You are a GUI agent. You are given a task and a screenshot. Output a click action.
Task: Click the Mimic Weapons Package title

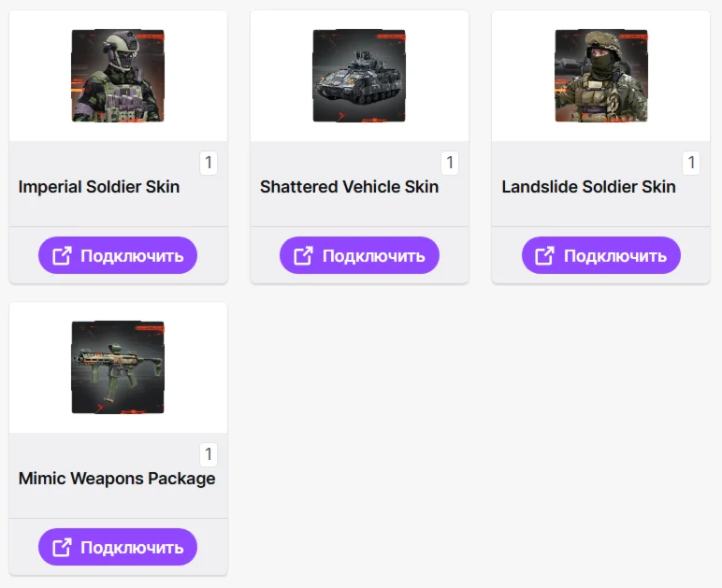[x=117, y=479]
